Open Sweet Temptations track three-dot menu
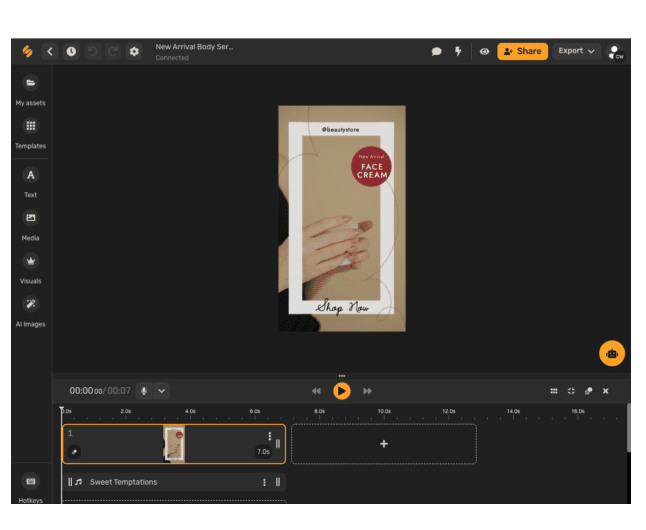 264,482
